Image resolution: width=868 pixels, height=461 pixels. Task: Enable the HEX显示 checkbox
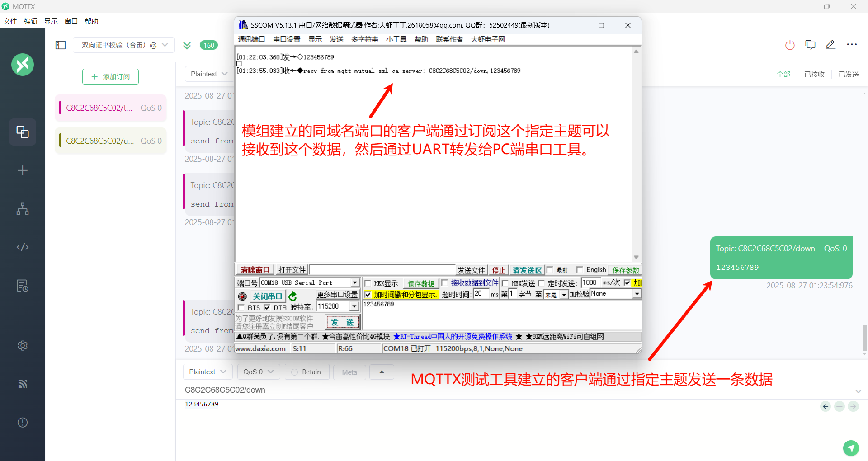(x=368, y=283)
